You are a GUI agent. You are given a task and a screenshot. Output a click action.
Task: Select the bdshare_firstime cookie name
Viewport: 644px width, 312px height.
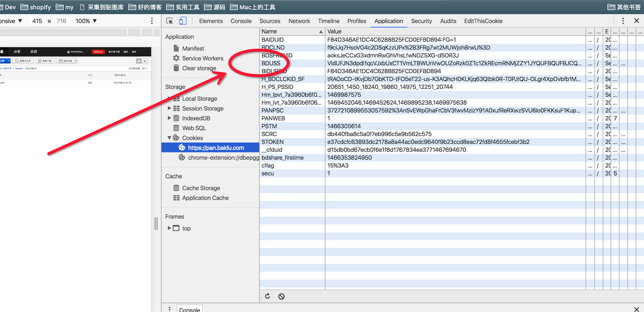[x=283, y=158]
